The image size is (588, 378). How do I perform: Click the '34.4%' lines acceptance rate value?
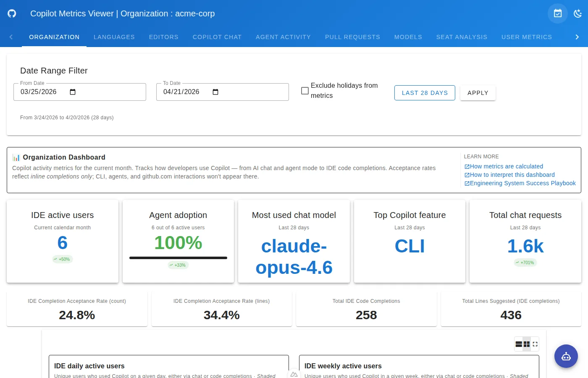(222, 315)
